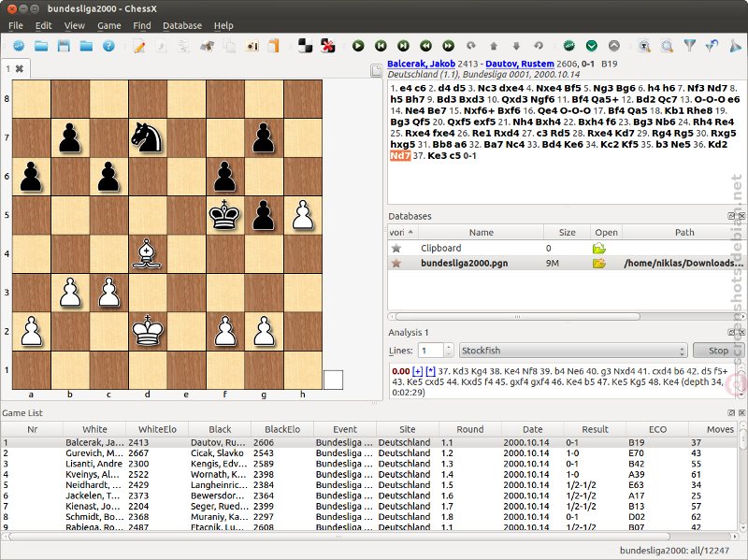Screen dimensions: 748x560
Task: Click the black knight on d7
Action: pos(148,137)
